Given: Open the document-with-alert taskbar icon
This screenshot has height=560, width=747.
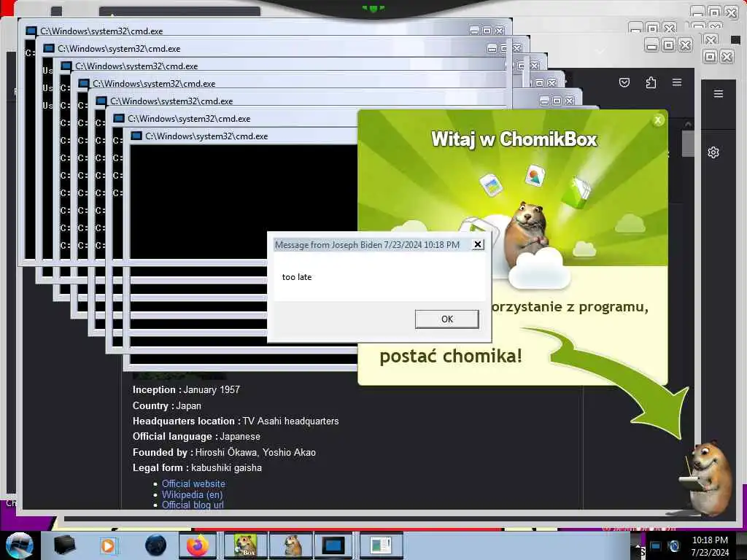Looking at the screenshot, I should [381, 545].
